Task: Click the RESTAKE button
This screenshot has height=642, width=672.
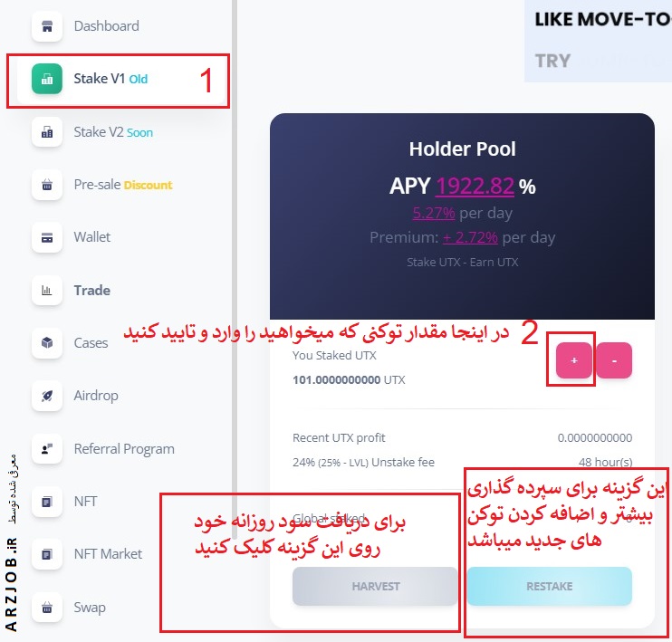Action: click(x=550, y=586)
